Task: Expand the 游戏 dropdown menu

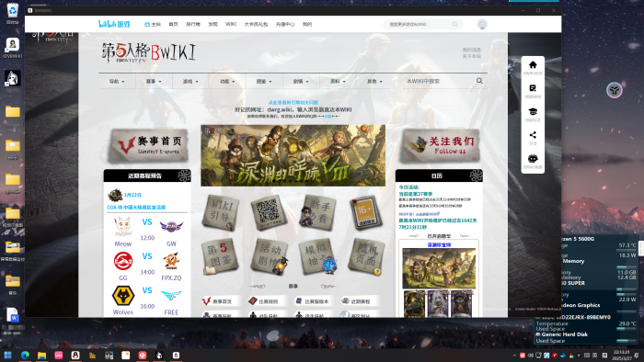Action: (190, 81)
